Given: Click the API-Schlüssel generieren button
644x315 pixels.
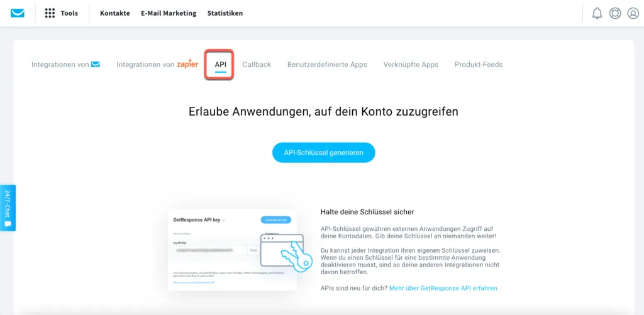Looking at the screenshot, I should [324, 152].
